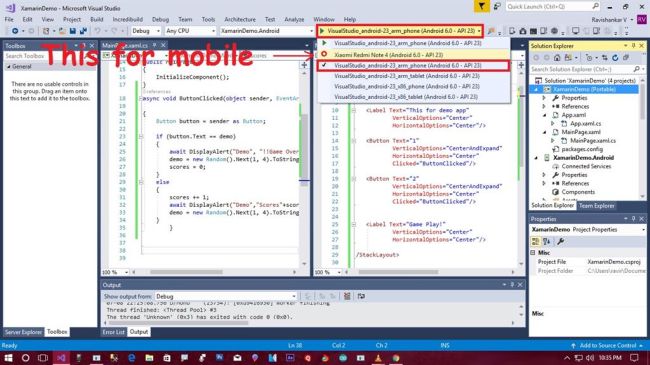Click the Solution Explorer search magnifier icon
Viewport: 650px width, 365px height.
point(637,69)
